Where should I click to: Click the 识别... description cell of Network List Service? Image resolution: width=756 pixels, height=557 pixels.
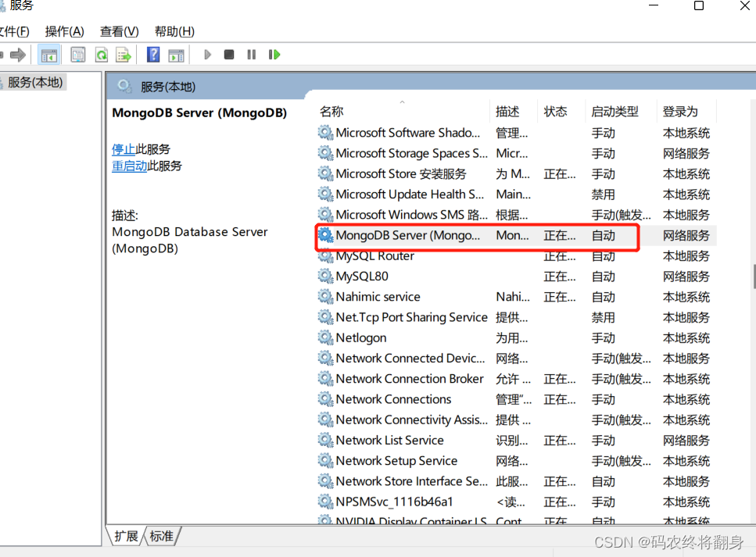(511, 441)
